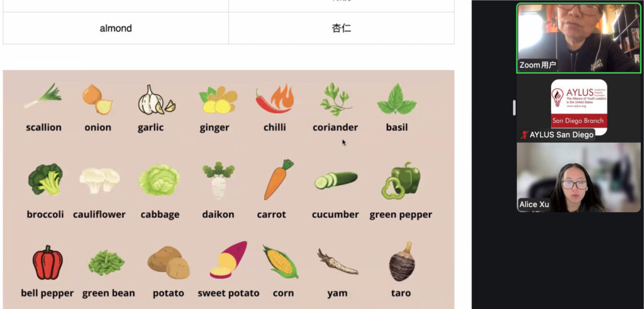Click the green pepper label

pos(401,215)
